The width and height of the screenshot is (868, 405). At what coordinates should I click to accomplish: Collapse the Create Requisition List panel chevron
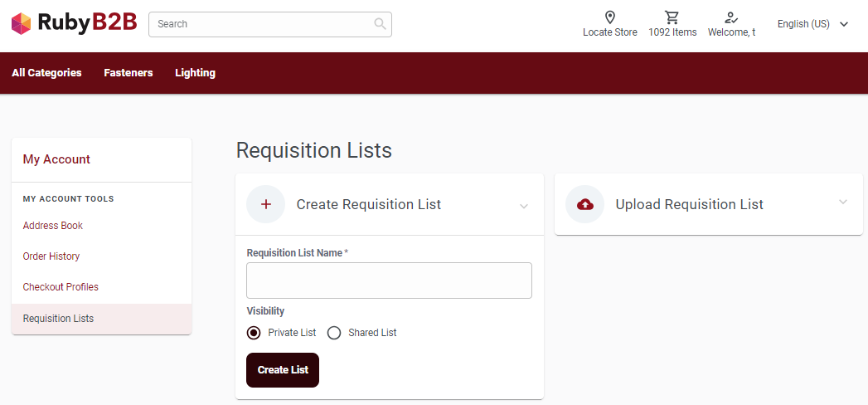tap(524, 206)
